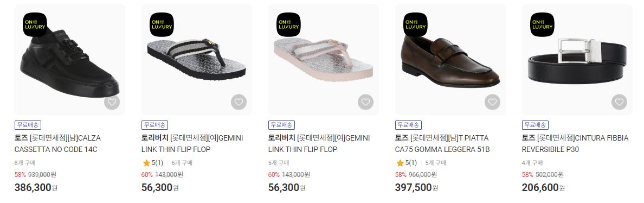Click ON LUXURY badge on pink flip flop
This screenshot has width=644, height=203.
289,24
